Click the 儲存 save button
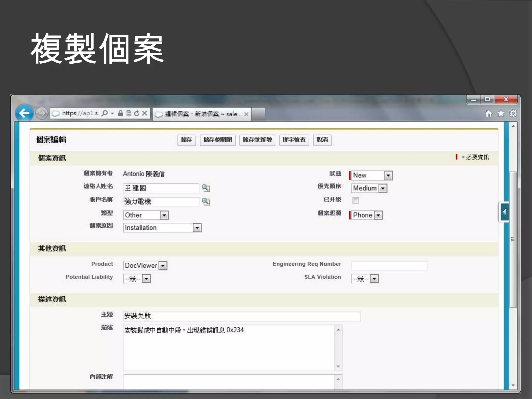 [187, 140]
